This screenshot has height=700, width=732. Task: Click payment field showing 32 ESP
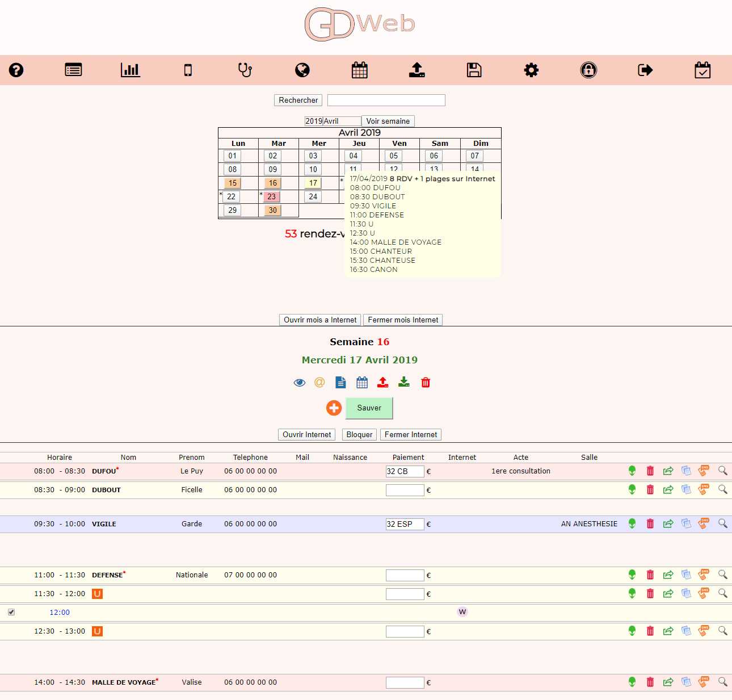click(405, 524)
